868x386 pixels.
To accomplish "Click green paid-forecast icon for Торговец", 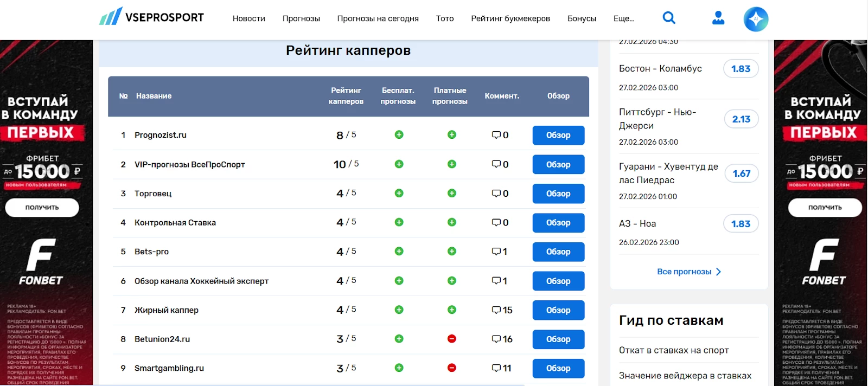I will click(x=451, y=193).
